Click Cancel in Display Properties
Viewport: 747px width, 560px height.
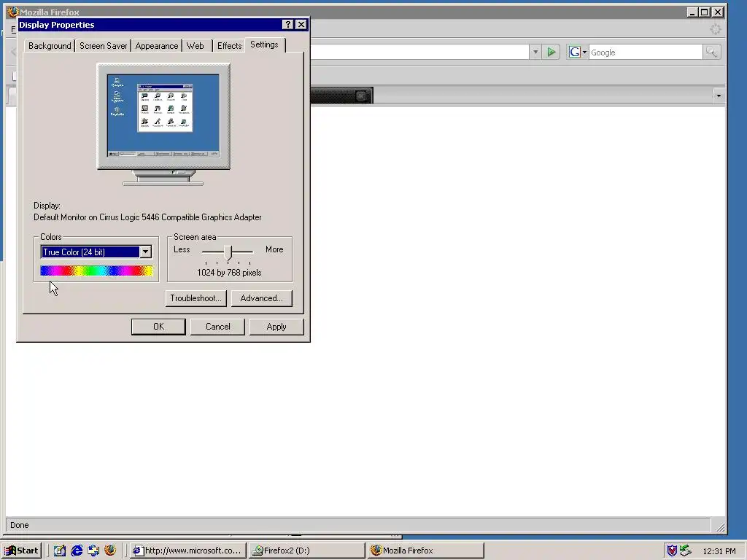coord(217,327)
